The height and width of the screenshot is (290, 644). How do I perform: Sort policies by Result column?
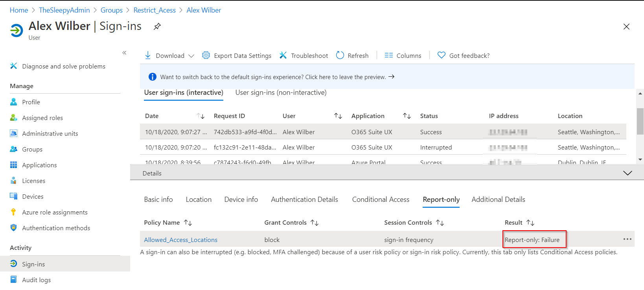coord(530,223)
